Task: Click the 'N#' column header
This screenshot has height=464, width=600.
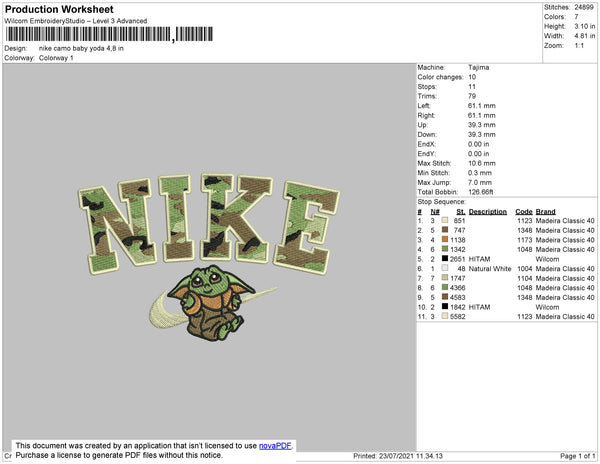Action: tap(435, 212)
